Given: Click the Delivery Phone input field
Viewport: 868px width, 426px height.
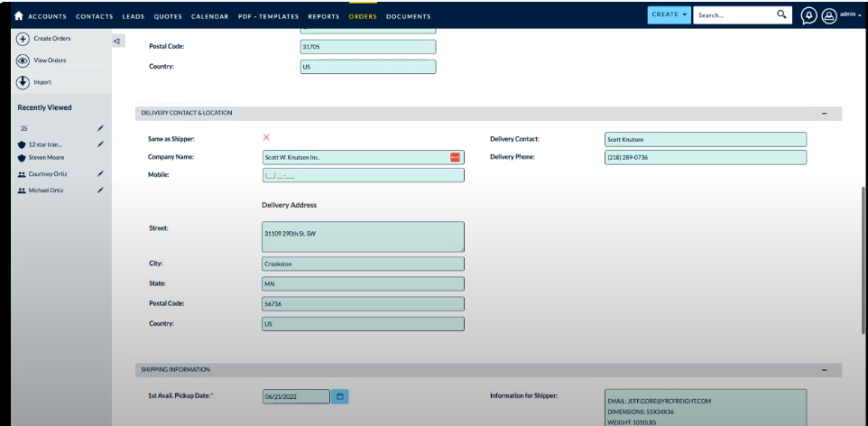Looking at the screenshot, I should (704, 157).
